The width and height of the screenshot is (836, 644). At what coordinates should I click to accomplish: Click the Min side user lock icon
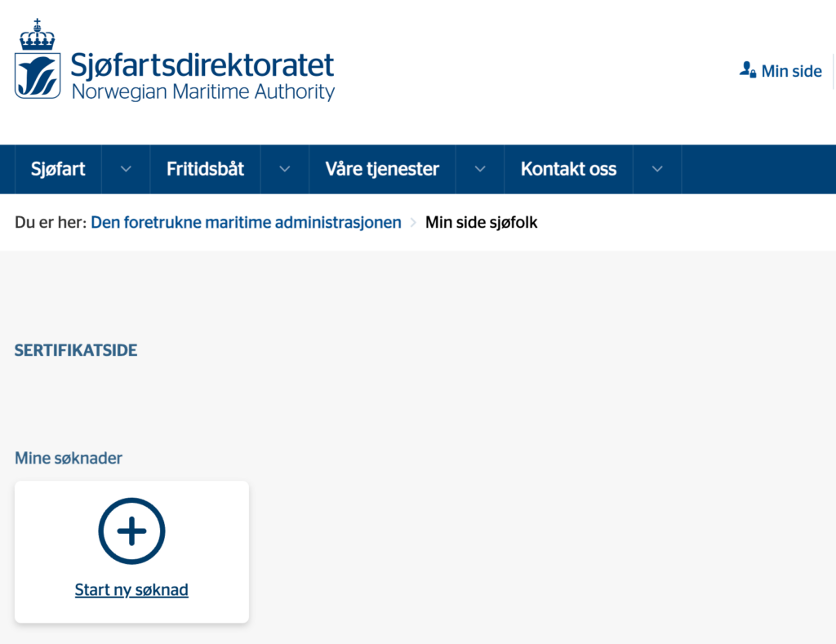748,70
